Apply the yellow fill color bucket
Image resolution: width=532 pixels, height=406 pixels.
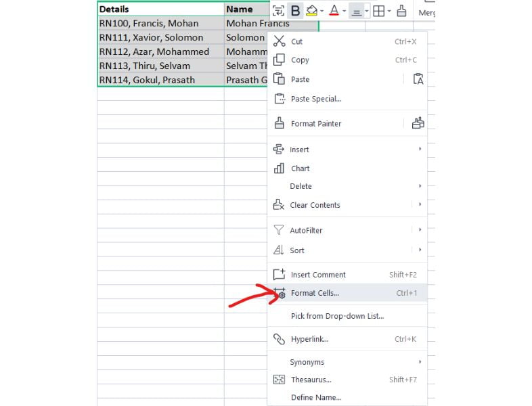(311, 11)
